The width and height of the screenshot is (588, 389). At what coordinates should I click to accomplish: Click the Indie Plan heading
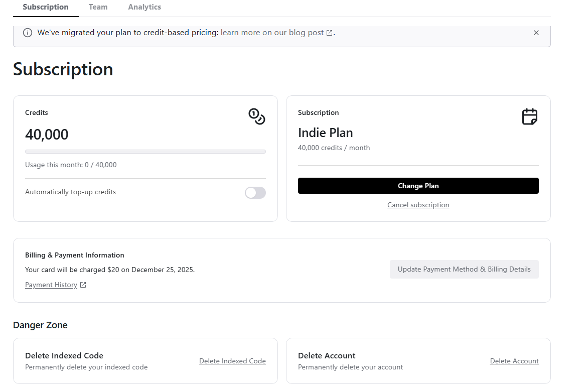(326, 133)
